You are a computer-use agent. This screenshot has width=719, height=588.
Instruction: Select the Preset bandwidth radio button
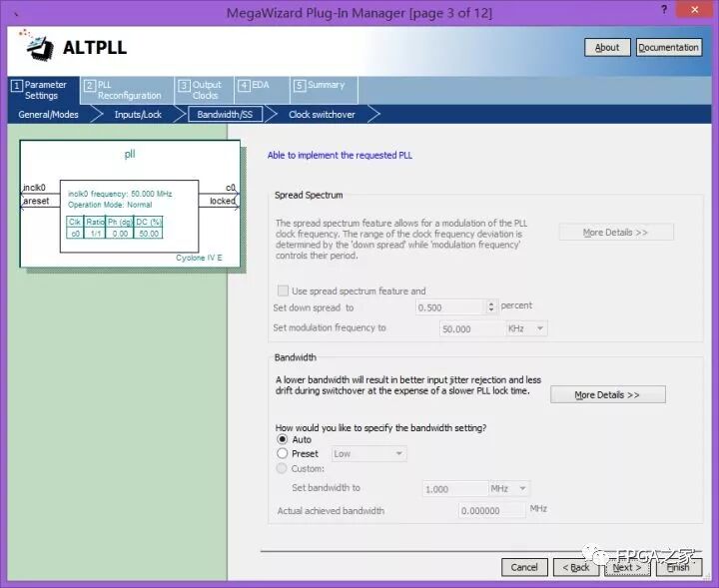point(282,453)
